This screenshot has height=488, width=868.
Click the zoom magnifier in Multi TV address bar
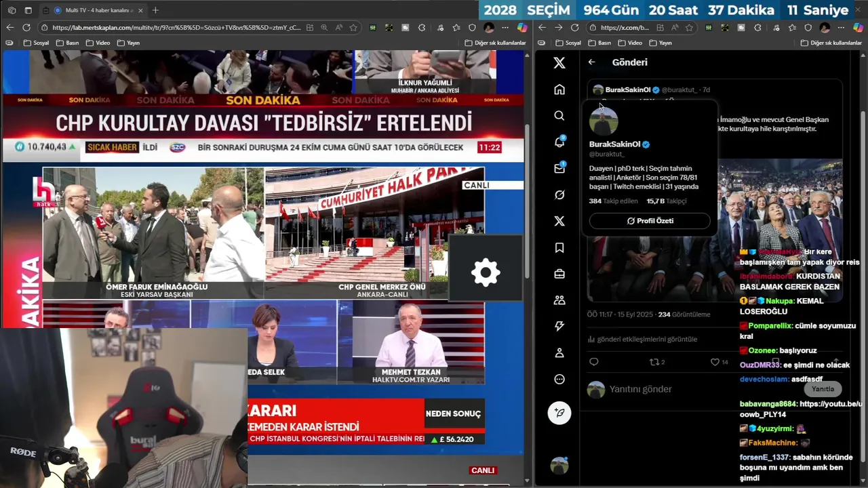click(x=324, y=28)
